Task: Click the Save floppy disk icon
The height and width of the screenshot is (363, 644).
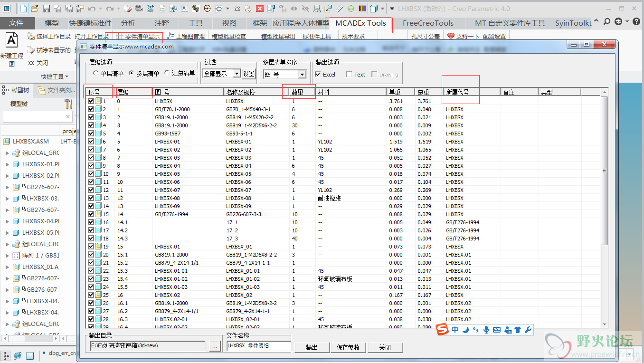Action: click(x=46, y=9)
